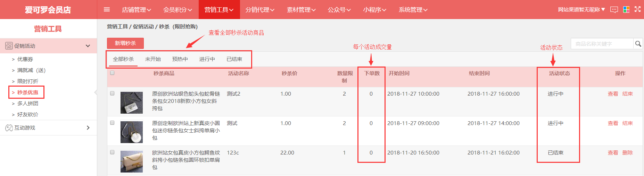
Task: Click the 促销活动 promotion icon in sidebar
Action: [9, 46]
